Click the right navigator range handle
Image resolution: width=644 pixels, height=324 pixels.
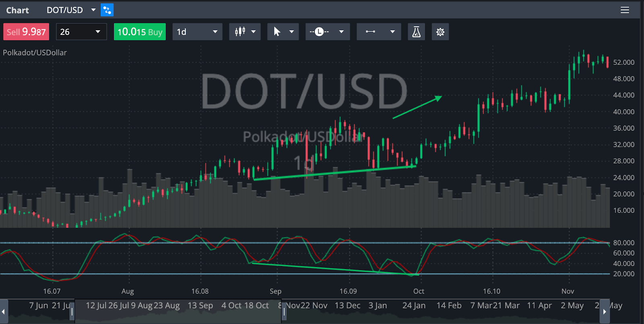click(284, 312)
